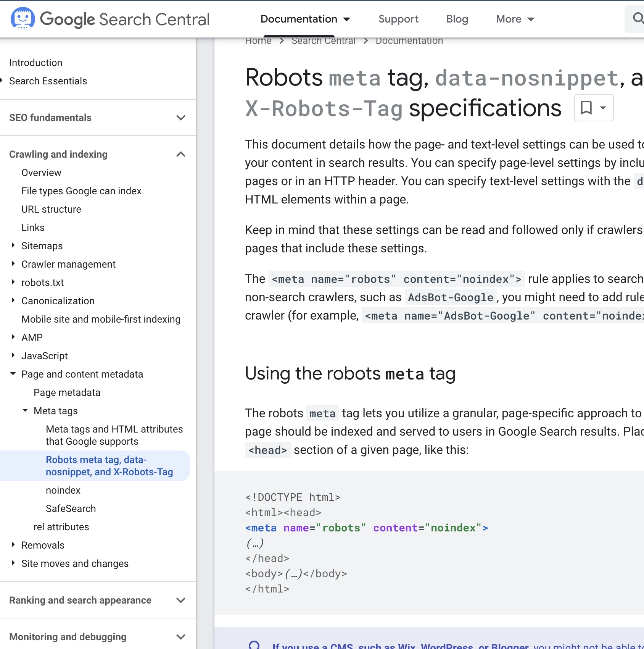The width and height of the screenshot is (644, 649).
Task: Expand the AMP tree arrow
Action: pyautogui.click(x=13, y=337)
